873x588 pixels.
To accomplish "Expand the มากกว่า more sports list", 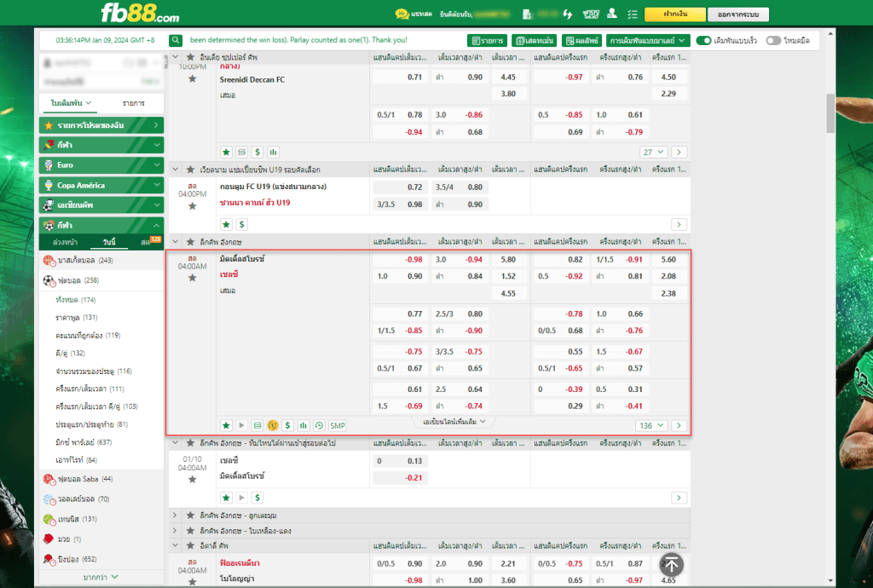I will 101,578.
